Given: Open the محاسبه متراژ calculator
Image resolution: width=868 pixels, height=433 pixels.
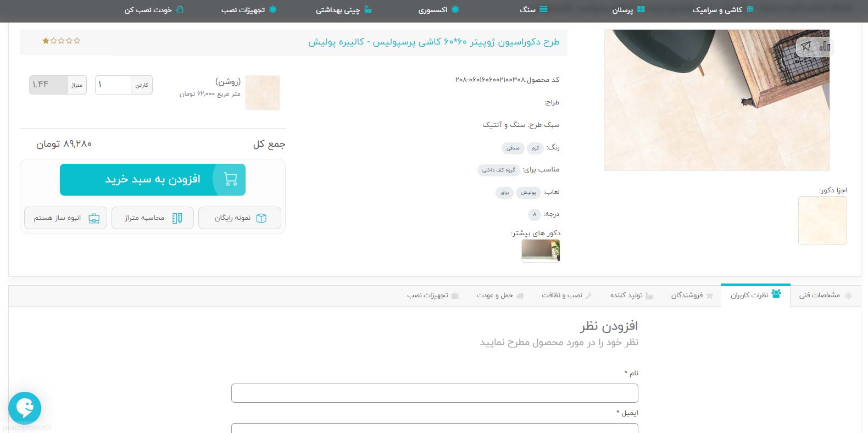Looking at the screenshot, I should pyautogui.click(x=153, y=218).
